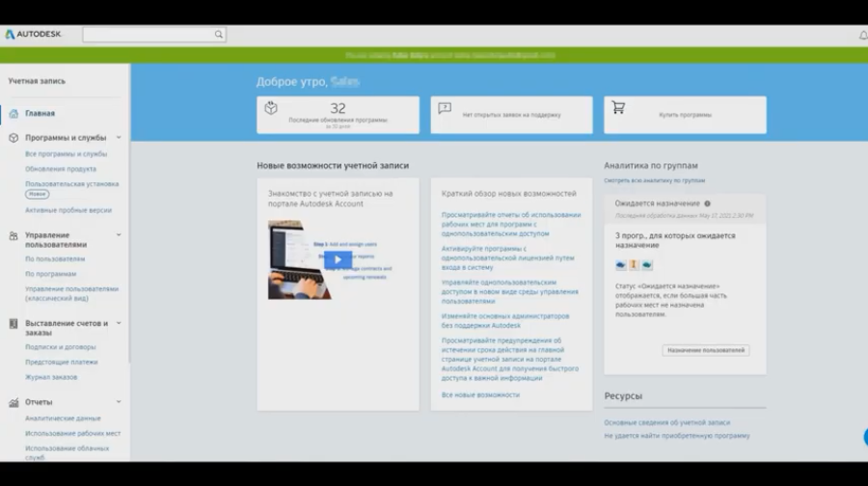Open Управление пользователями (классический вид)
Viewport: 868px width, 486px height.
72,293
